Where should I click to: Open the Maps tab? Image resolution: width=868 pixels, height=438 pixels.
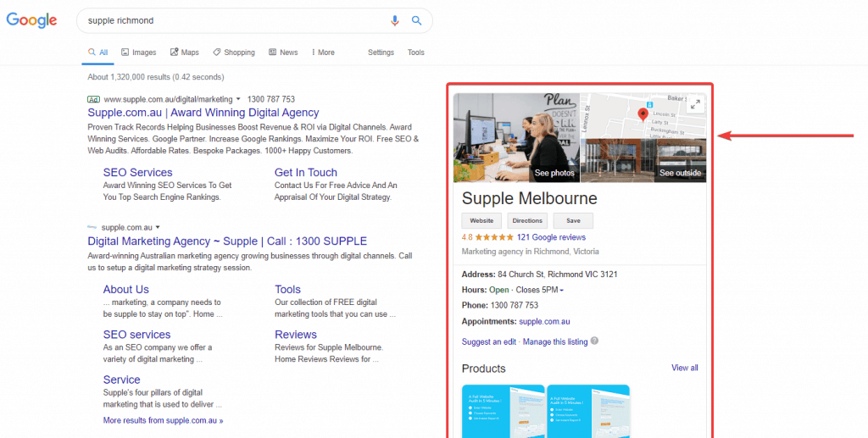[184, 53]
